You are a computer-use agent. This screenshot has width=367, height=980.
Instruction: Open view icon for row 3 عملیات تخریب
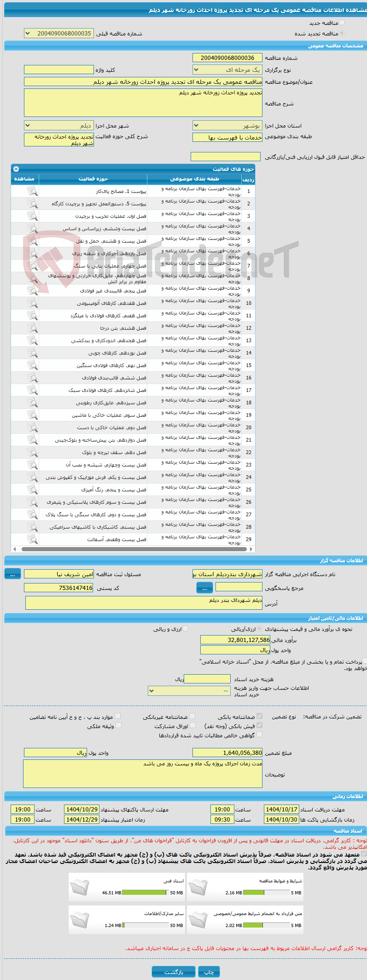[x=32, y=216]
